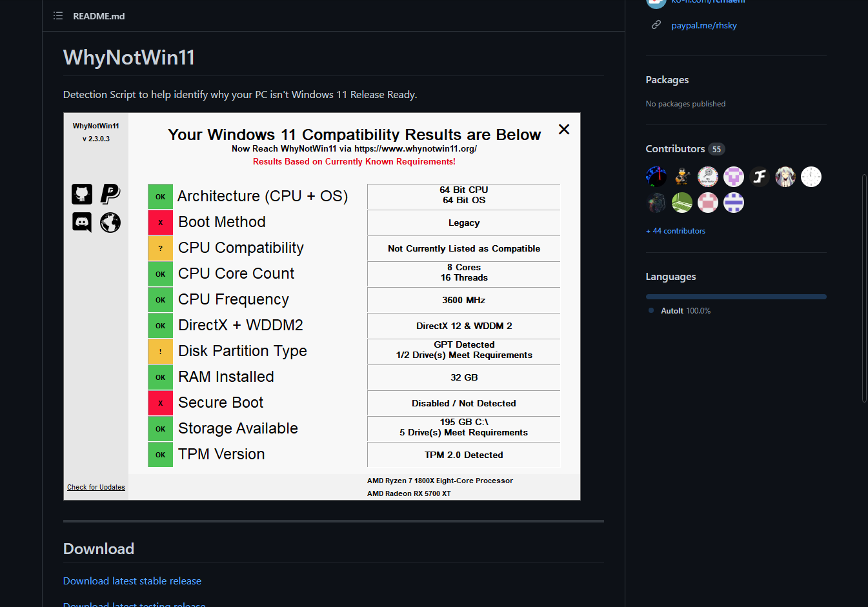Click the red 'Results Based on Currently Known Requirements!' text
Viewport: 868px width, 607px height.
click(354, 162)
